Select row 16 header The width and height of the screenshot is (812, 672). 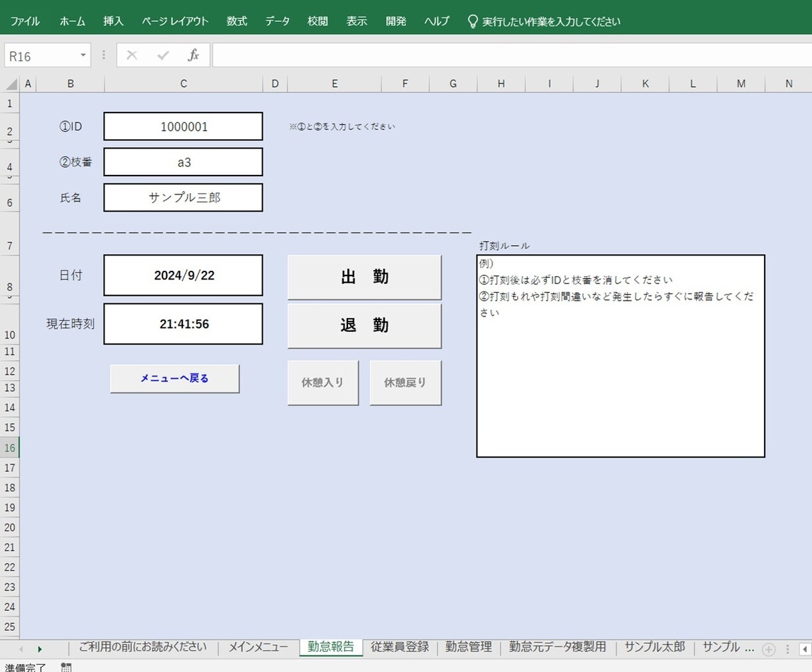[10, 448]
